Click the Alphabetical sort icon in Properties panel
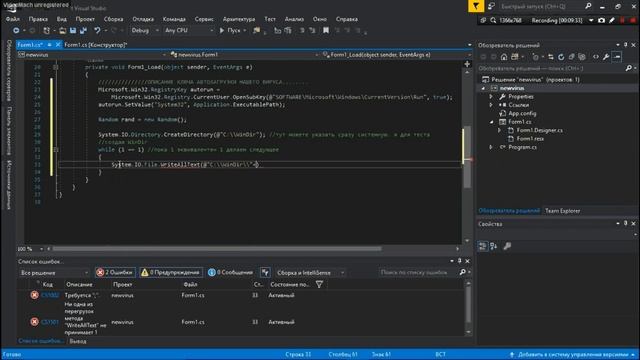Image resolution: width=640 pixels, height=360 pixels. pos(494,246)
